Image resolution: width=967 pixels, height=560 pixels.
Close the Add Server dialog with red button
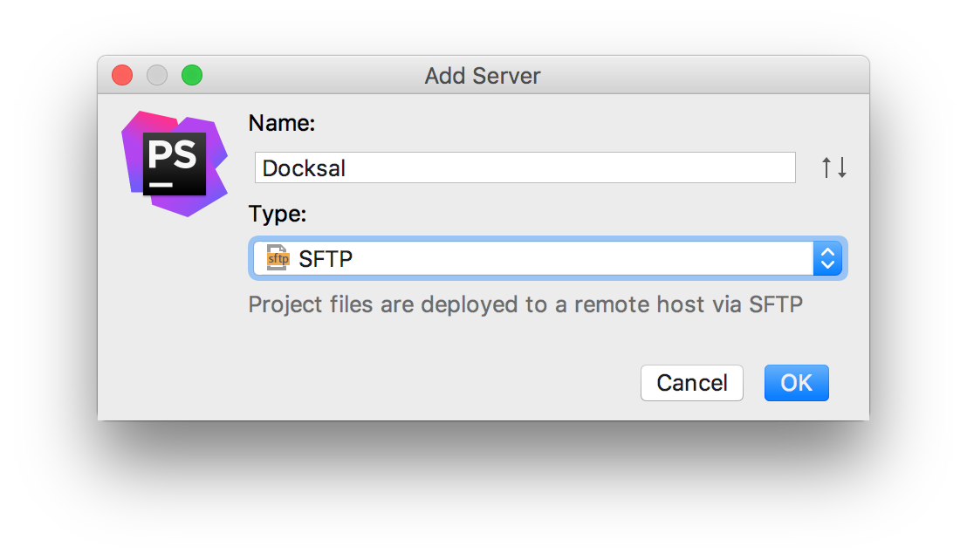[122, 76]
